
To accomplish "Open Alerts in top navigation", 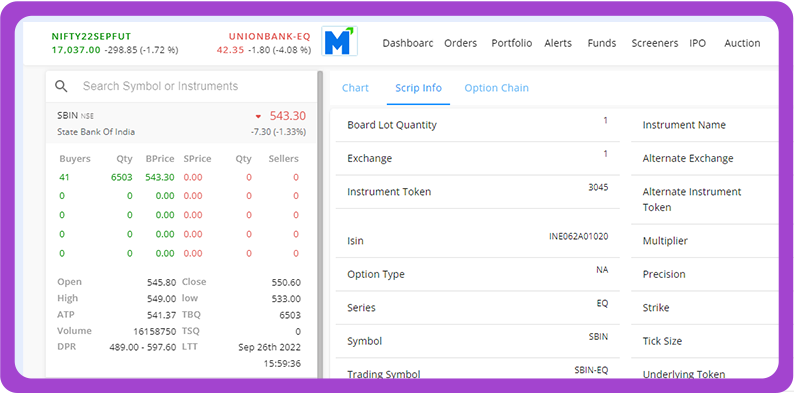I will pyautogui.click(x=558, y=43).
